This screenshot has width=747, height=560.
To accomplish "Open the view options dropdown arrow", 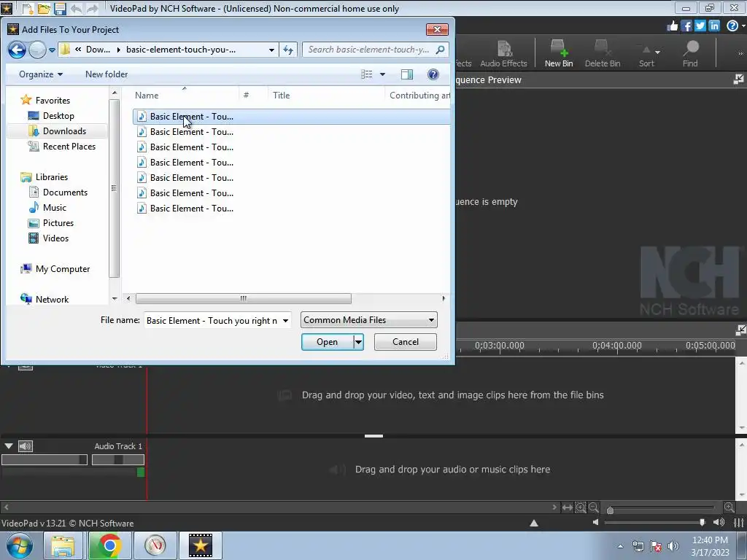I will click(x=382, y=74).
